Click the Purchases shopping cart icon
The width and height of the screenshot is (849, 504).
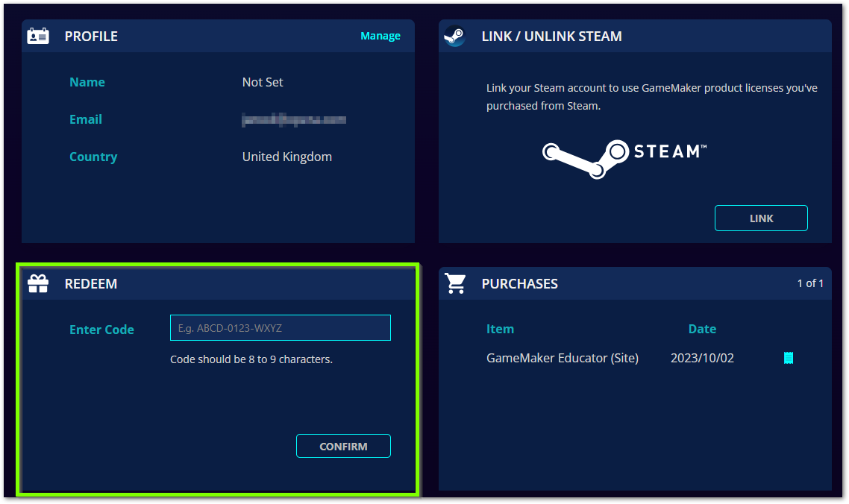click(454, 283)
